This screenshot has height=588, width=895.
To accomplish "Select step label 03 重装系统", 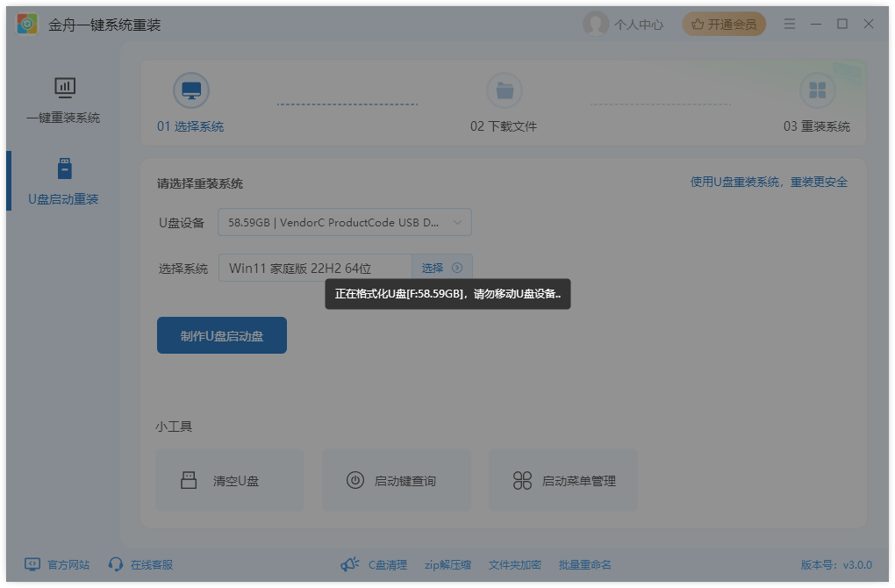I will (816, 126).
